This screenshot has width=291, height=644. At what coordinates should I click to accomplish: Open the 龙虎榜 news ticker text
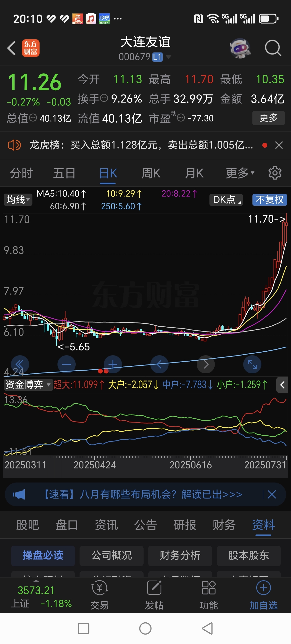click(141, 145)
